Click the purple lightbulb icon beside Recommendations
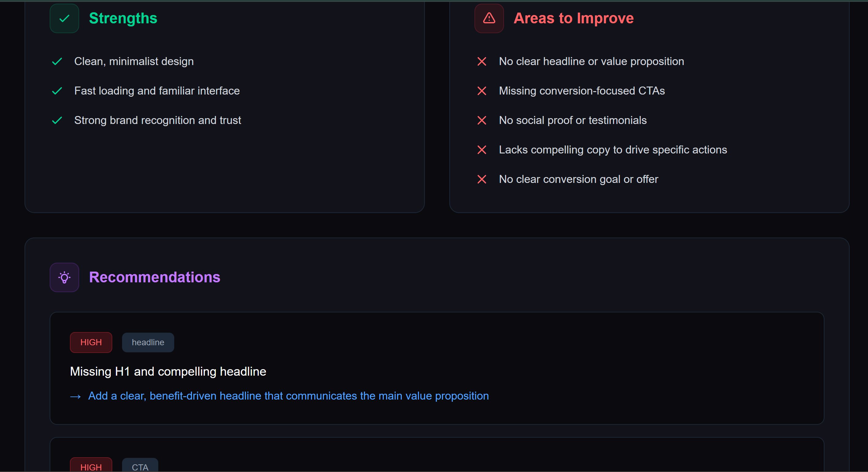 (x=64, y=277)
